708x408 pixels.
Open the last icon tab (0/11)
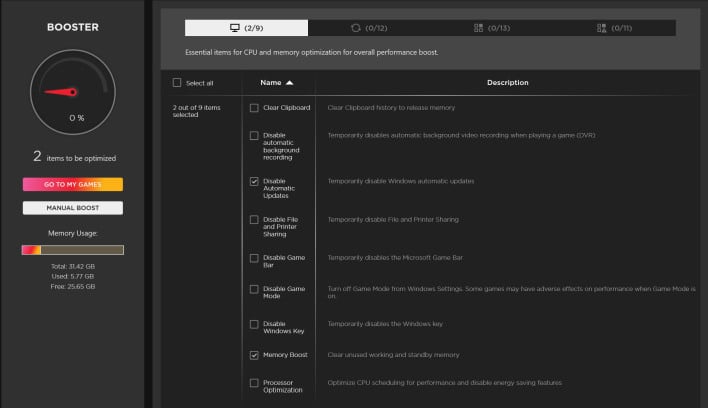tap(613, 28)
